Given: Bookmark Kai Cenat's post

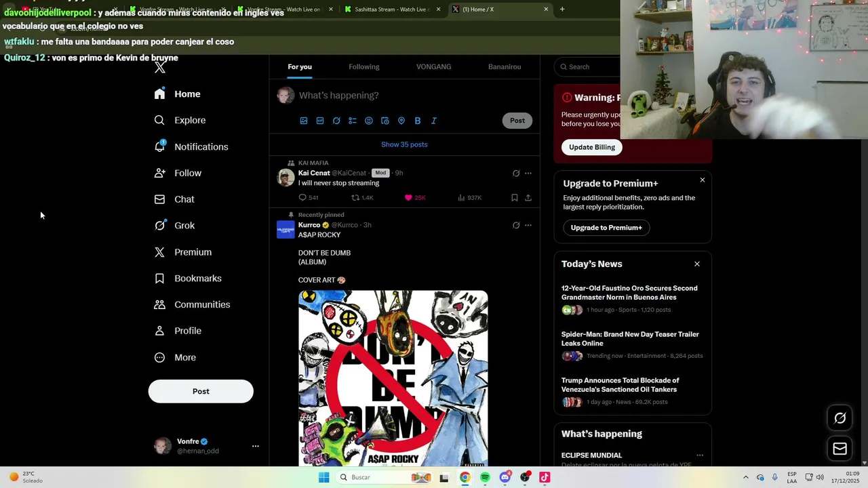Looking at the screenshot, I should click(515, 198).
